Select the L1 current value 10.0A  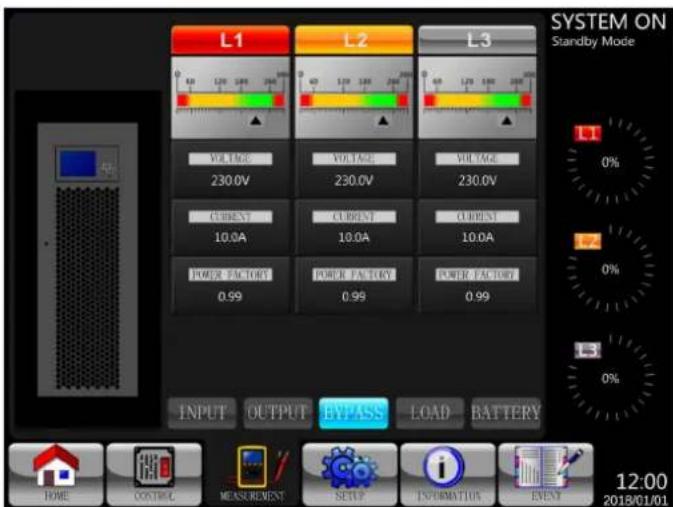[x=230, y=237]
